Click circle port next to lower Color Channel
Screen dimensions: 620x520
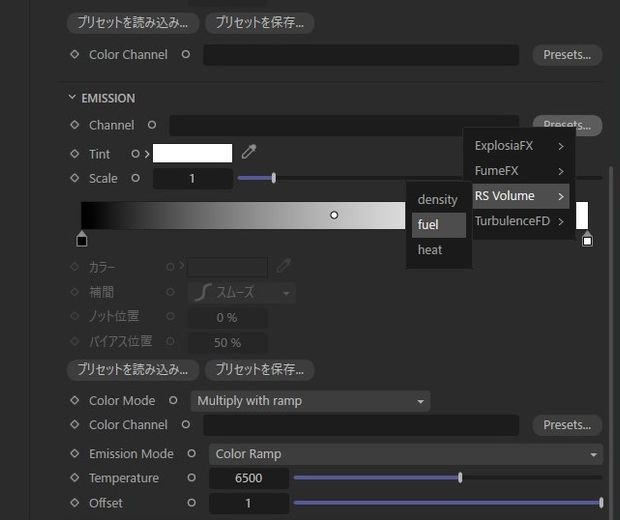(186, 425)
